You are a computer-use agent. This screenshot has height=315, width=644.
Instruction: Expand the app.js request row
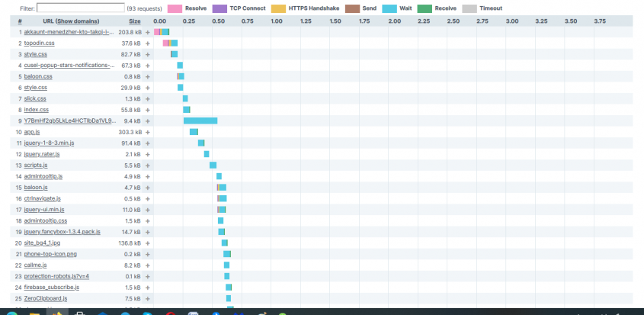pyautogui.click(x=148, y=132)
